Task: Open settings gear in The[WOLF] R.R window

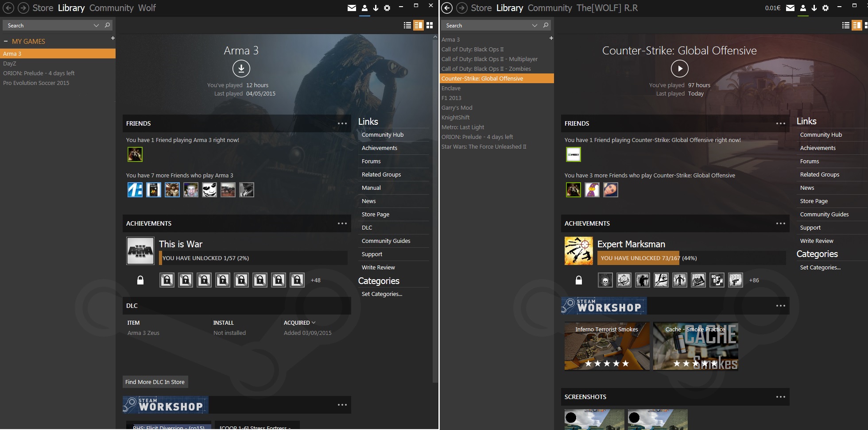Action: [x=825, y=8]
